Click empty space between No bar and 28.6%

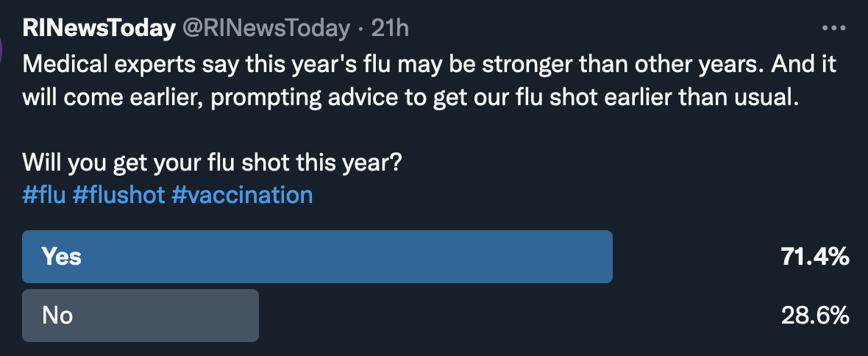[515, 316]
